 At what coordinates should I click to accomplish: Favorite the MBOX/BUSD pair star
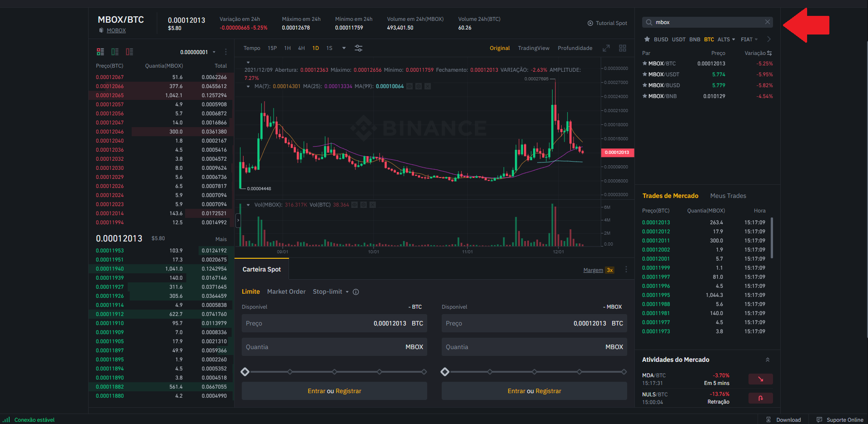coord(644,85)
